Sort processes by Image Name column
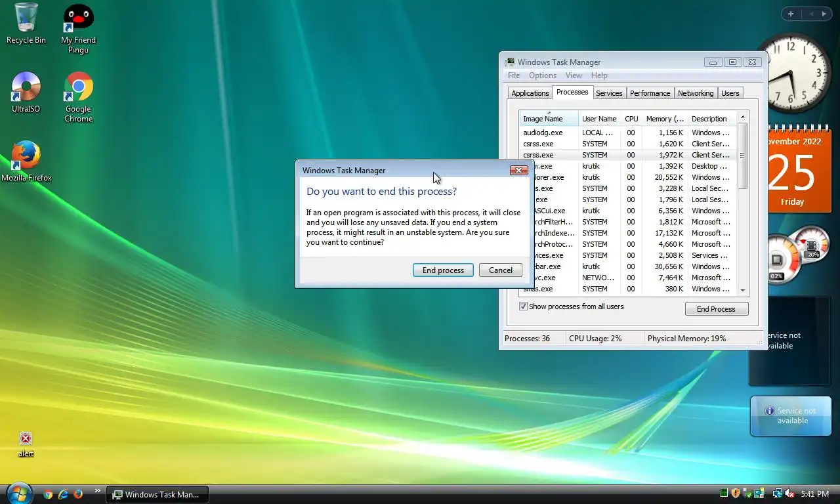Screen dimensions: 840x504 549,119
